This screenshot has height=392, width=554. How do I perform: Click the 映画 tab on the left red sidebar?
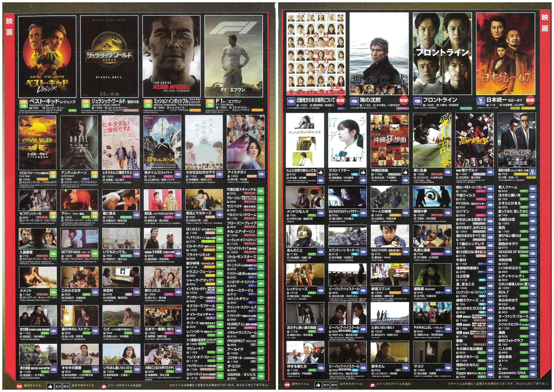[x=9, y=27]
